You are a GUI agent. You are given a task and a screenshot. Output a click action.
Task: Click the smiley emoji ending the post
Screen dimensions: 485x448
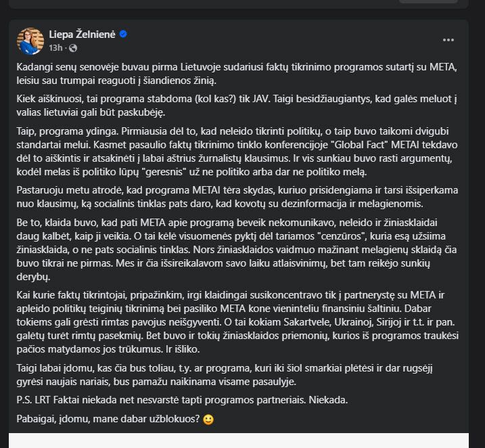[208, 420]
